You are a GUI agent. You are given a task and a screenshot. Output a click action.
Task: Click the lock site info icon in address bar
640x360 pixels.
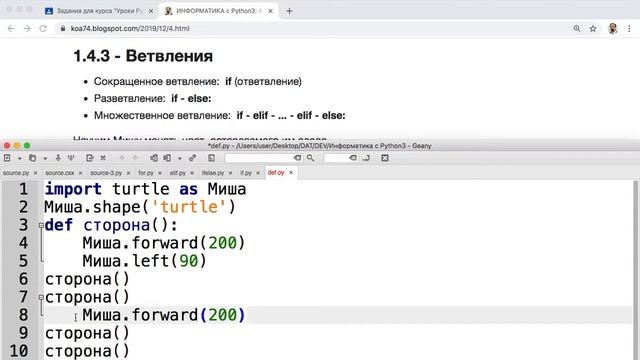pos(63,29)
